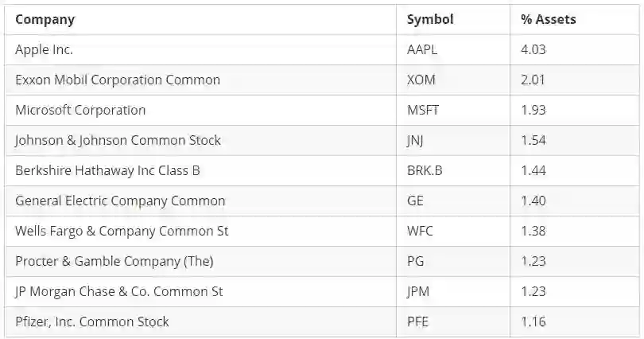Viewport: 644px width, 339px height.
Task: Select General Electric Company Common cell
Action: click(120, 201)
